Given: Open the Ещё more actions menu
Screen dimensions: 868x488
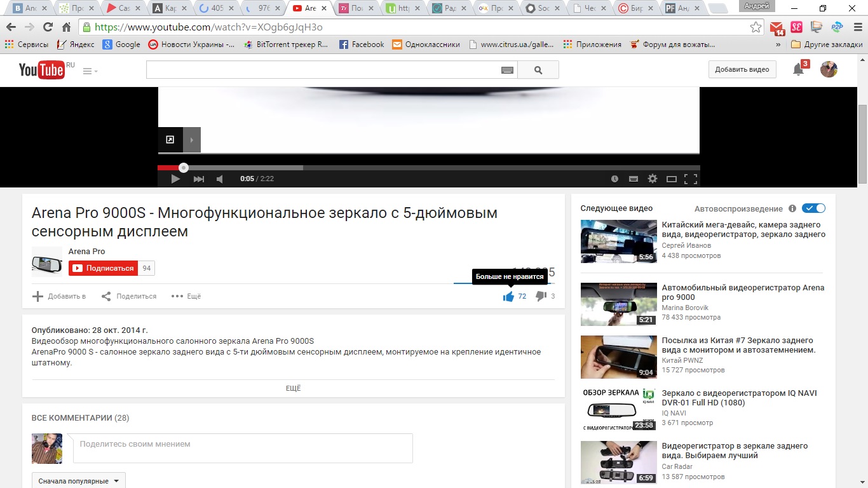Looking at the screenshot, I should point(186,296).
